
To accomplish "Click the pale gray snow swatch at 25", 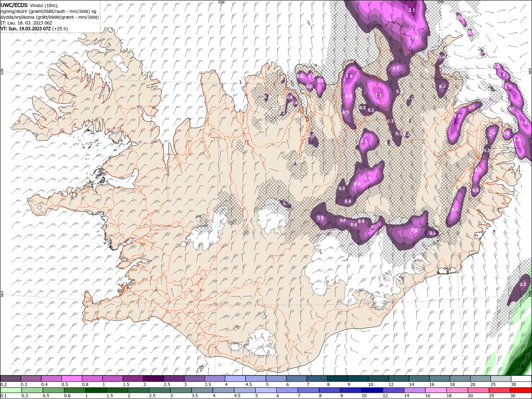I will [501, 379].
